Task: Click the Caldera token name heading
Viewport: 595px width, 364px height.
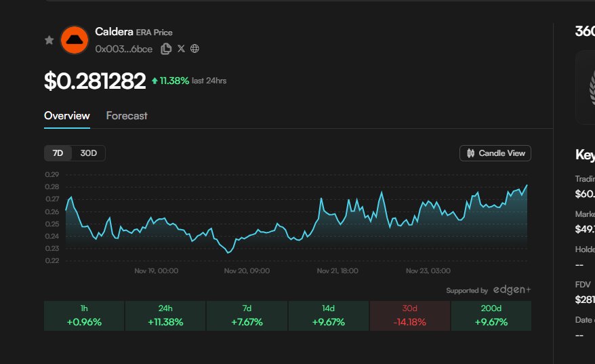Action: (114, 31)
